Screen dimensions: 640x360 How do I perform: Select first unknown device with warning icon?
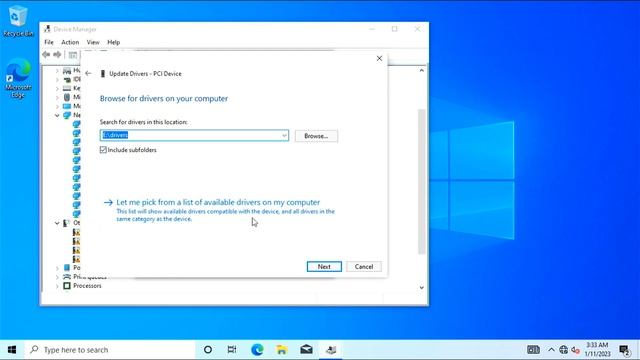(x=76, y=232)
